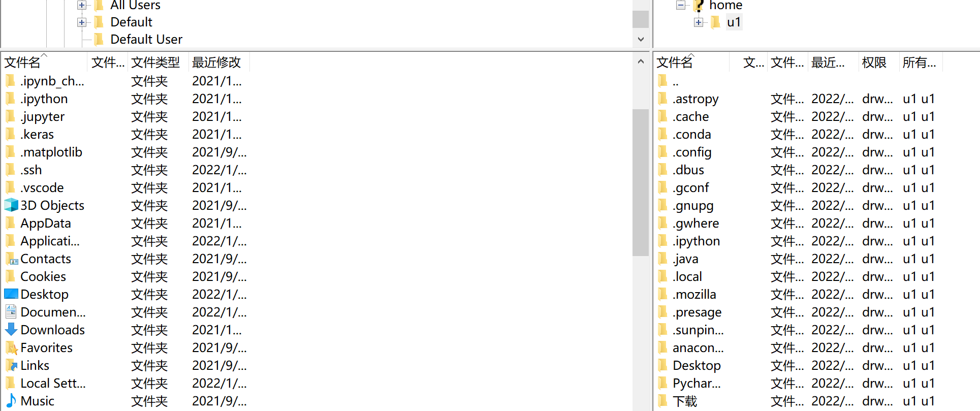
Task: Collapse the home directory tree node
Action: pos(681,5)
